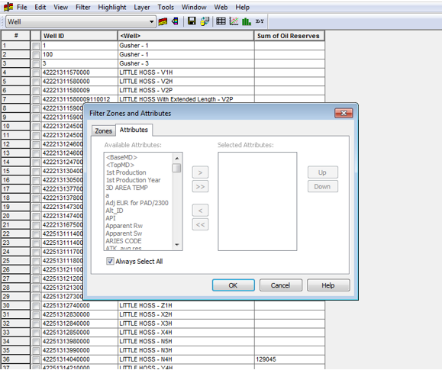The height and width of the screenshot is (370, 442).
Task: Select 3D AREA TEMP attribute
Action: [x=127, y=188]
